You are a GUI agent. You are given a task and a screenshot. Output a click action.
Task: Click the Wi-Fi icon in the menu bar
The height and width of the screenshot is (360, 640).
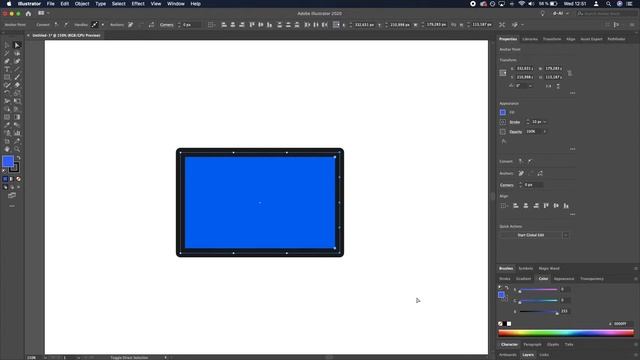click(x=522, y=4)
